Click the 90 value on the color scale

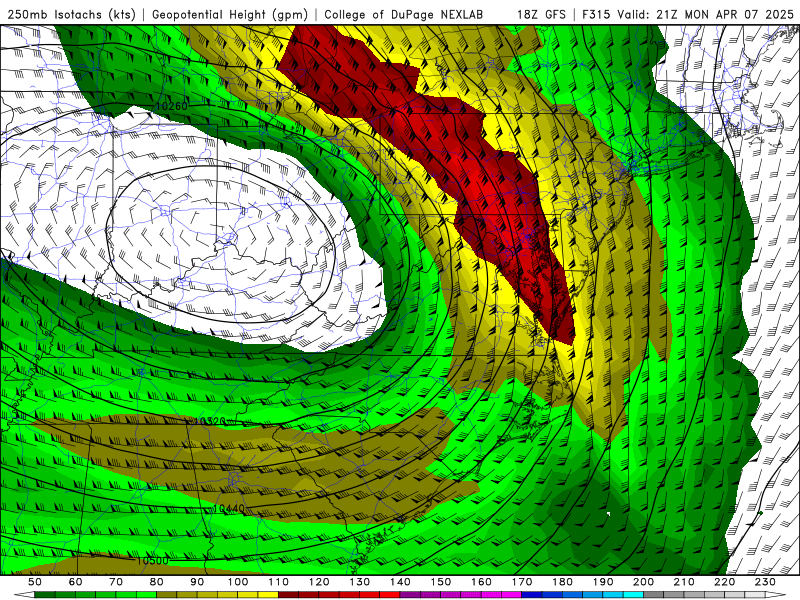point(197,582)
